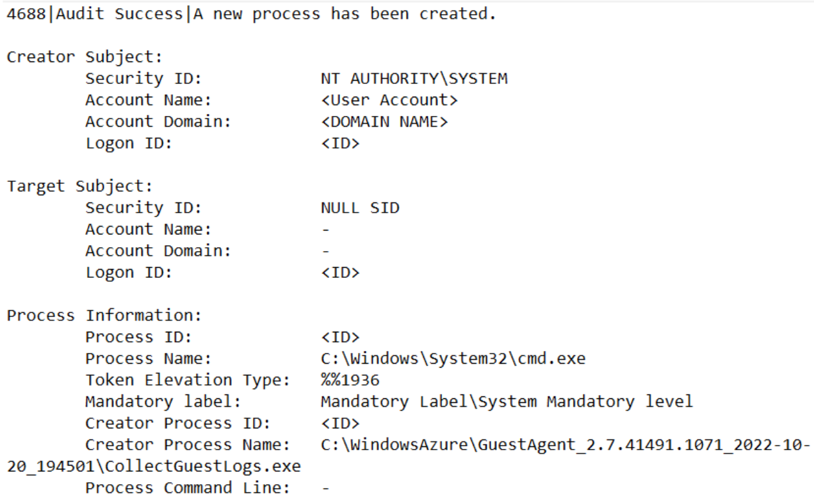814x504 pixels.
Task: Click the <DOMAIN NAME> placeholder value
Action: [x=384, y=122]
